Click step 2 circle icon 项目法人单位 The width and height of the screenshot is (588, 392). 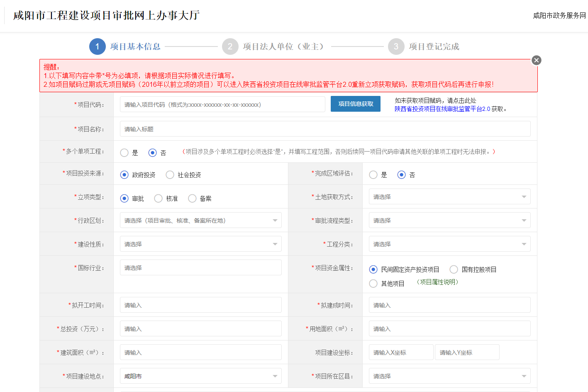230,47
